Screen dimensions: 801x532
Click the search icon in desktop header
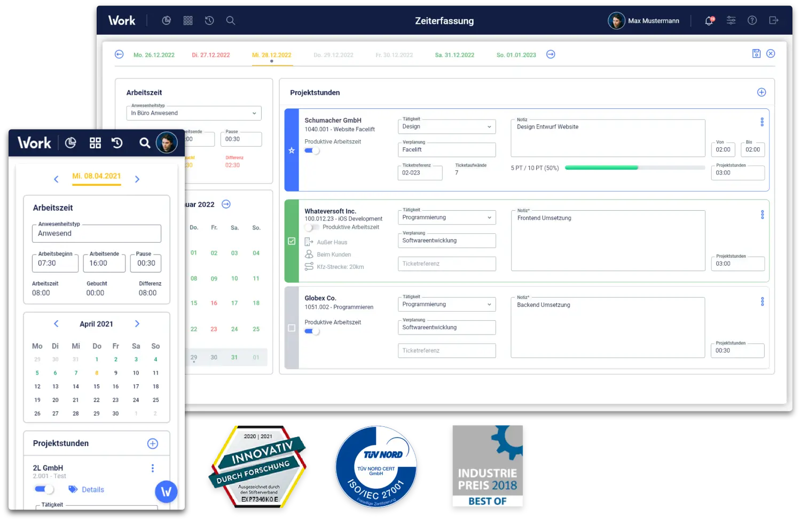click(x=231, y=20)
